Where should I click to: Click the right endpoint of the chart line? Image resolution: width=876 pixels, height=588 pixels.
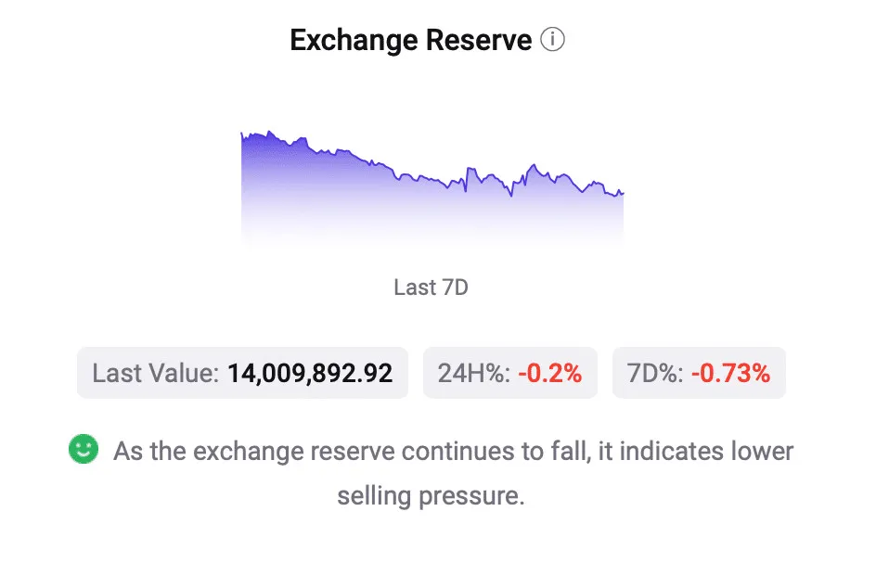[623, 193]
